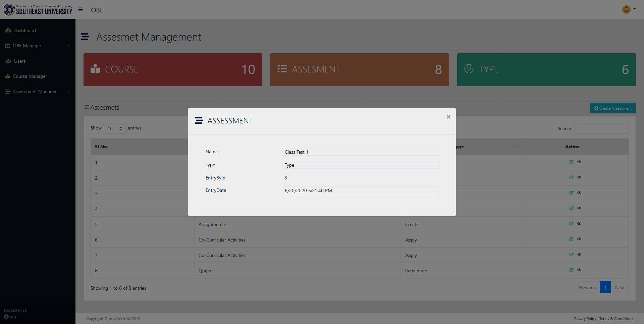Select pagination page 1
Image resolution: width=644 pixels, height=324 pixels.
pyautogui.click(x=605, y=287)
